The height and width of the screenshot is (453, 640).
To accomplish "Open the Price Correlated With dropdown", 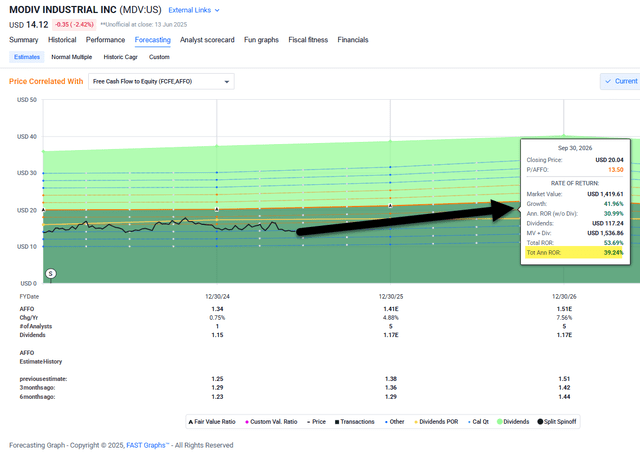I will pos(161,82).
